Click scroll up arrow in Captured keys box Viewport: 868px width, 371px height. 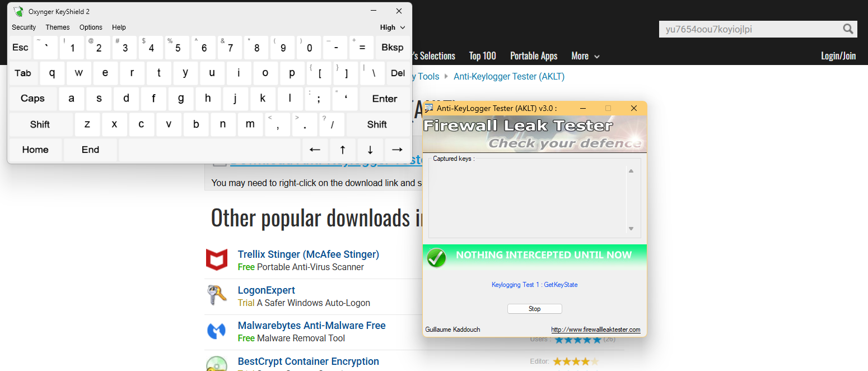[x=631, y=171]
